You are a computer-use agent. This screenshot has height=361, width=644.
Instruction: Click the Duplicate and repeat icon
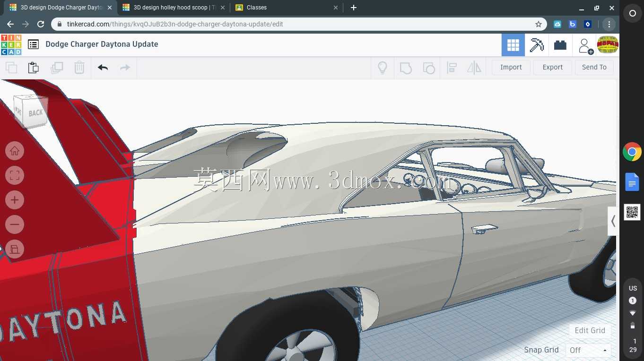(57, 68)
